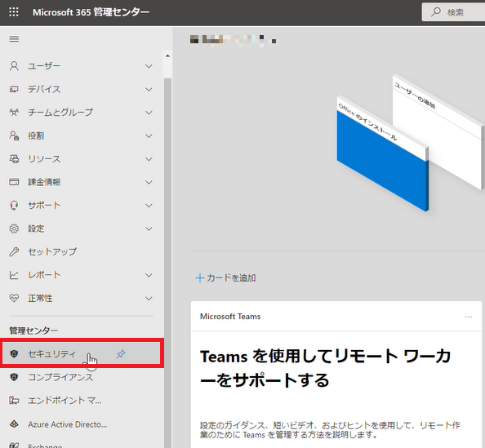485x448 pixels.
Task: Click カードを追加 button
Action: [x=225, y=278]
